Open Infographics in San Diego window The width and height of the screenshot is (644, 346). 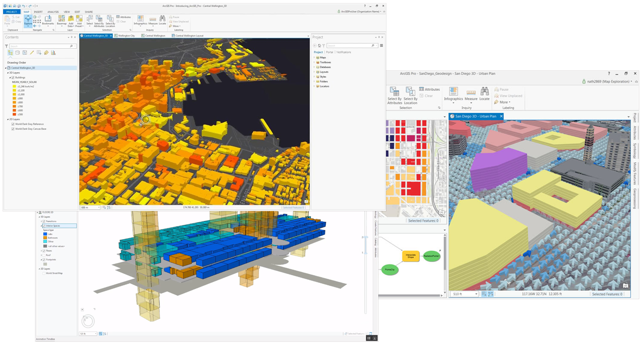453,93
